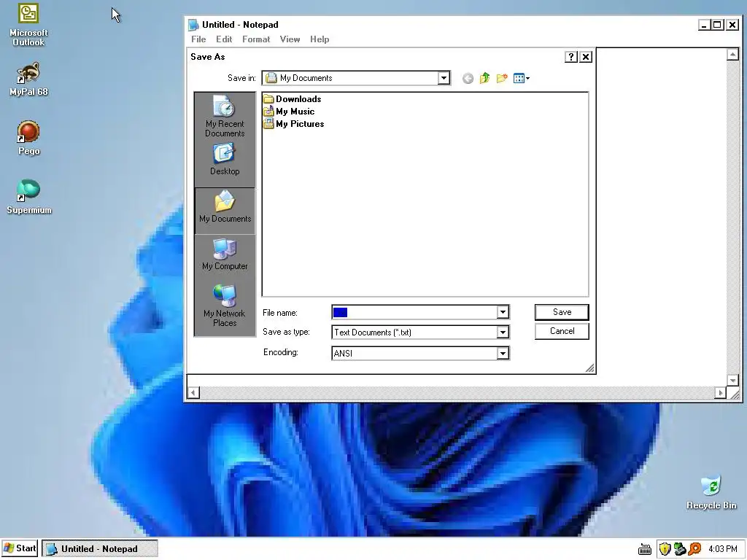Screen dimensions: 747x560
Task: Open Supermium desktop shortcut
Action: click(x=28, y=197)
